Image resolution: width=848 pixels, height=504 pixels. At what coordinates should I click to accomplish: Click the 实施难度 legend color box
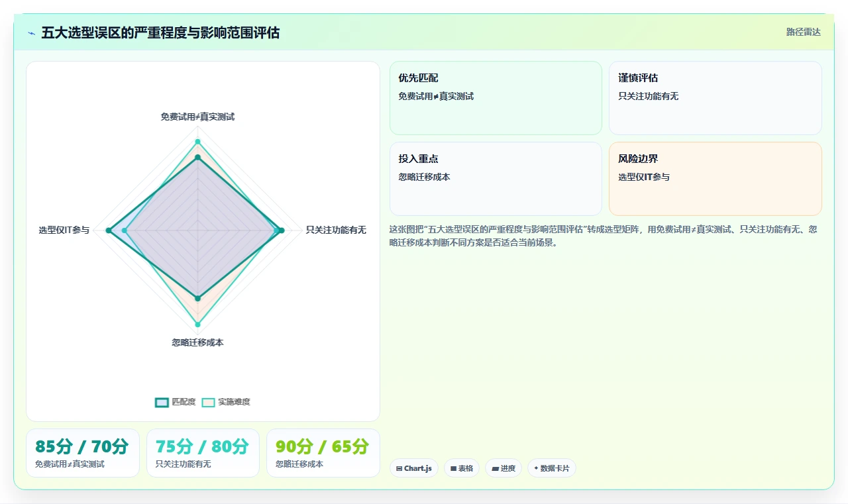209,402
